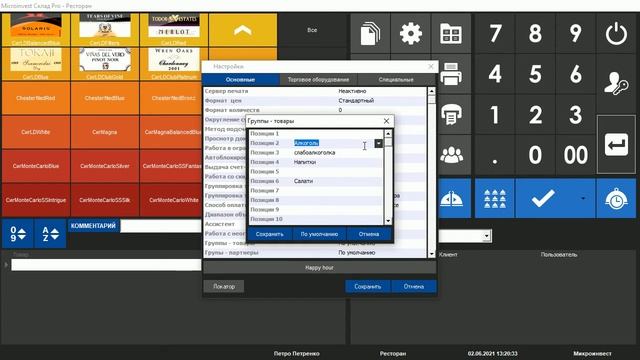Screen dimensions: 640x360
Task: Click Отмена in Группы - товары dialog
Action: 369,234
